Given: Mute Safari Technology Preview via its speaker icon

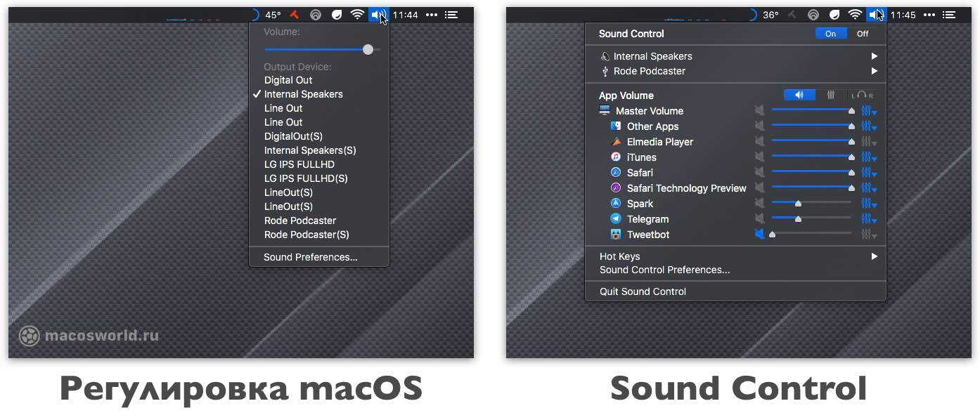Looking at the screenshot, I should (759, 188).
